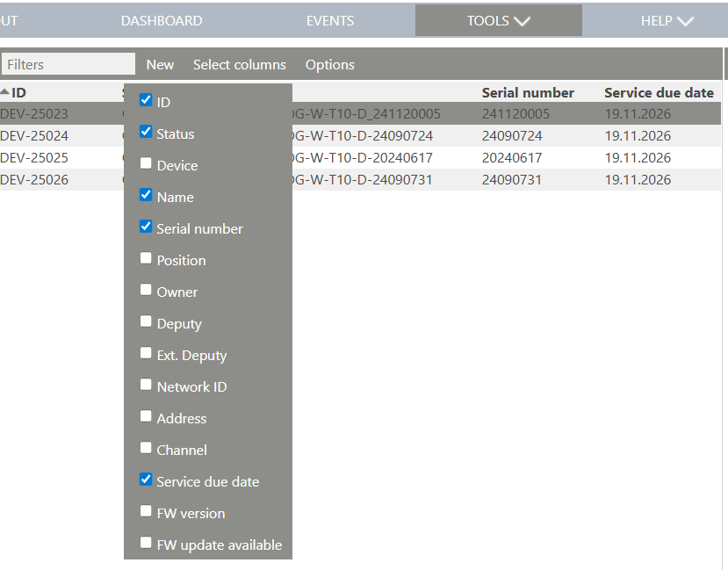Image resolution: width=728 pixels, height=570 pixels.
Task: Check the FW update available column
Action: click(x=146, y=542)
